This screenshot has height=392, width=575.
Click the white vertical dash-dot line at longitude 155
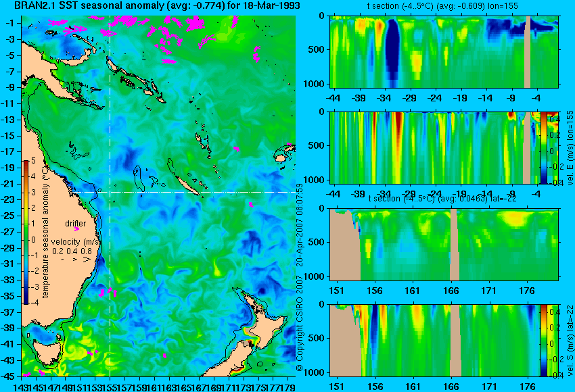(110, 196)
